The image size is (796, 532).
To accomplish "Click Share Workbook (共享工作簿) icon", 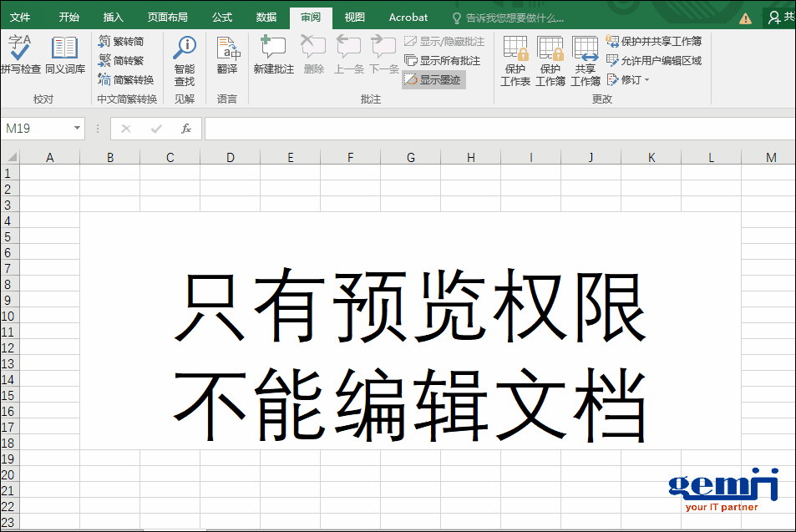I will 586,61.
